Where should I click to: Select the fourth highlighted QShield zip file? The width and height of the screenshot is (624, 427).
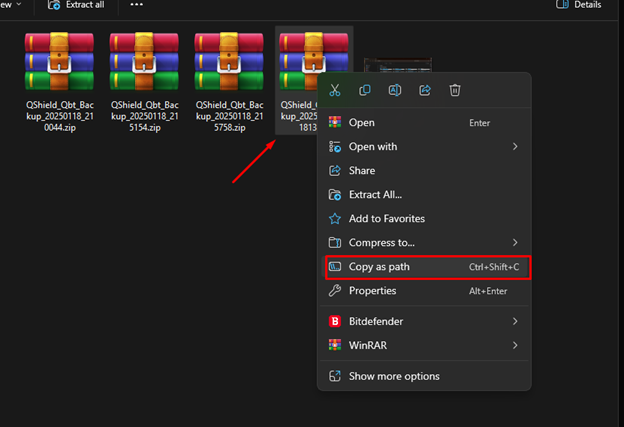pyautogui.click(x=297, y=82)
